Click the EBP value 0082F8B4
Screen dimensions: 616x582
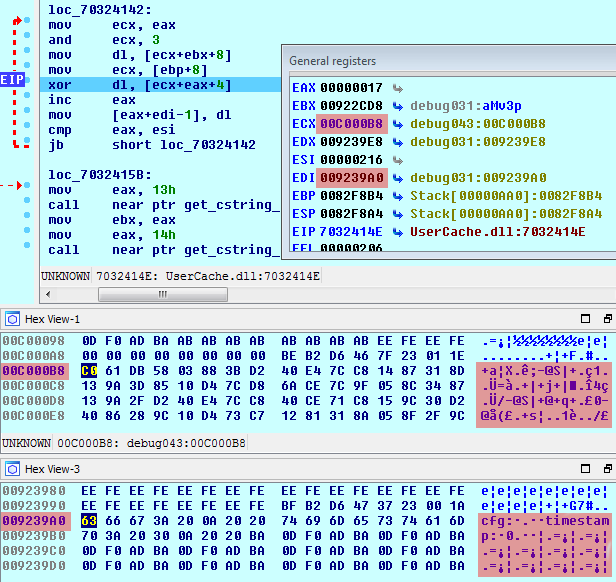click(351, 196)
